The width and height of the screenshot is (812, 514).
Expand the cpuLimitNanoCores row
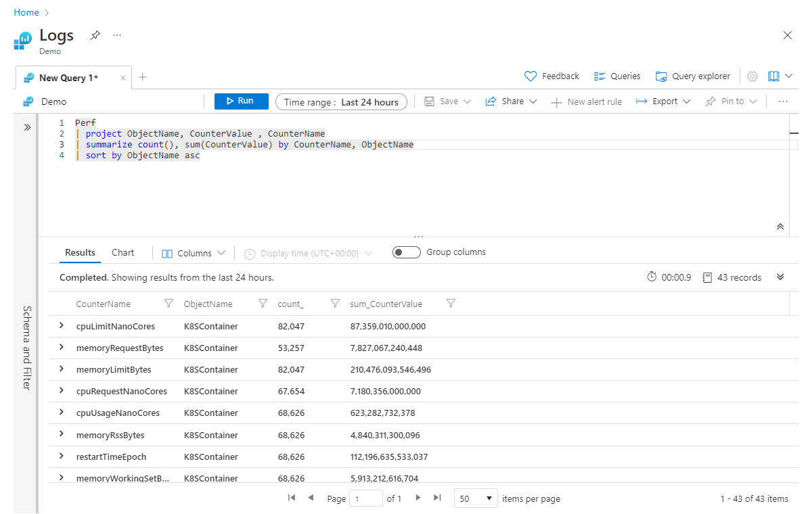[62, 326]
